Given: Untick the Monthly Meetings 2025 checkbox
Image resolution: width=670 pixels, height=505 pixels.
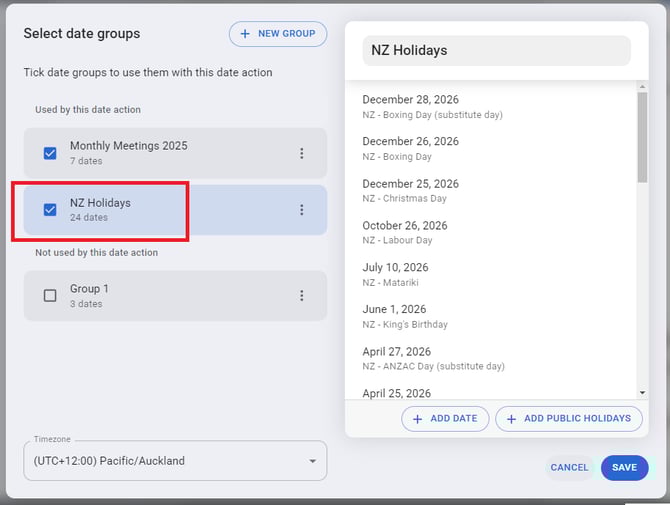Looking at the screenshot, I should click(x=50, y=153).
